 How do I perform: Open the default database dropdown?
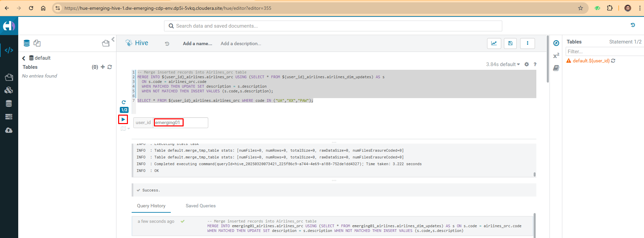pyautogui.click(x=510, y=64)
